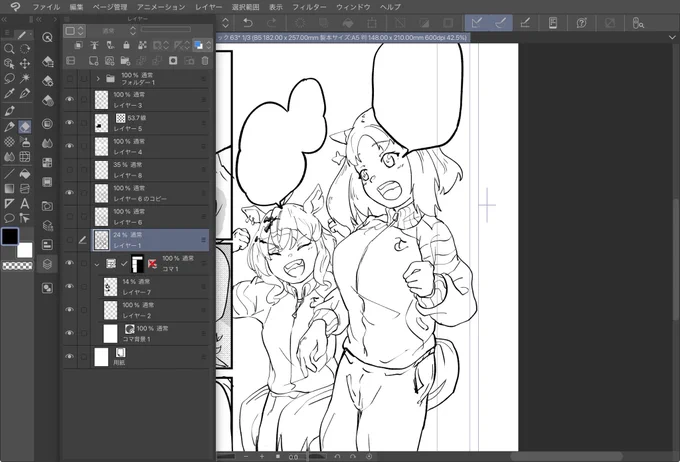
Task: Hide the 用紙 paper layer eye icon
Action: 69,357
